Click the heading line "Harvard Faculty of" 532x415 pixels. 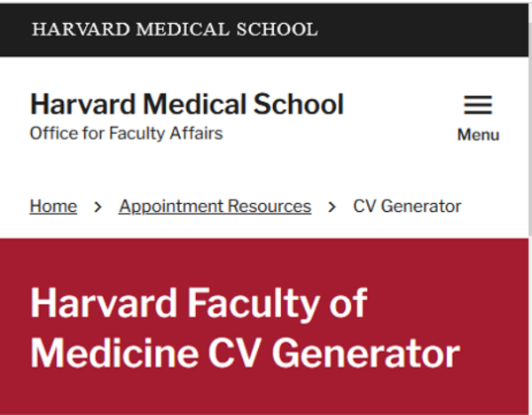199,304
